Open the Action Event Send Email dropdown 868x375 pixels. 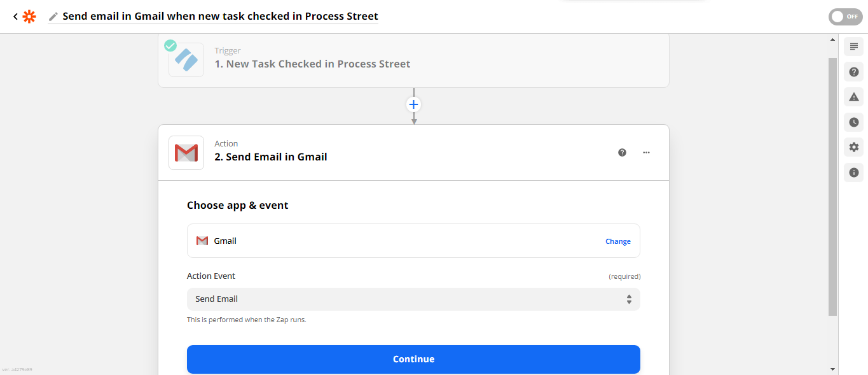click(x=413, y=299)
